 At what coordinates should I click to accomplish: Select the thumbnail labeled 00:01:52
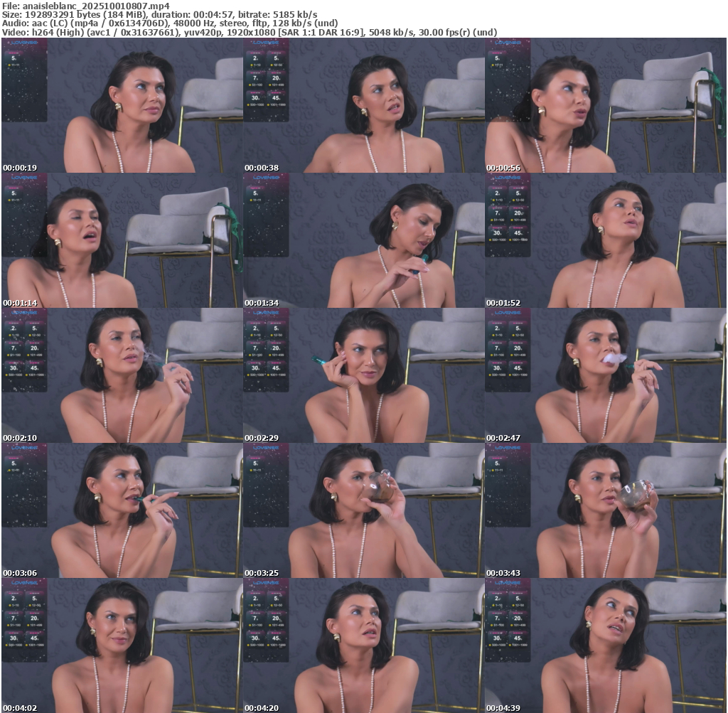pyautogui.click(x=606, y=240)
